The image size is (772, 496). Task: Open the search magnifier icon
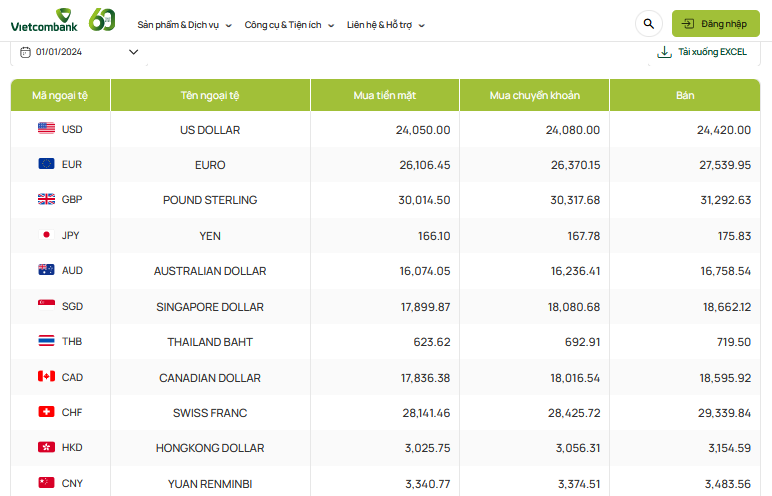coord(648,23)
